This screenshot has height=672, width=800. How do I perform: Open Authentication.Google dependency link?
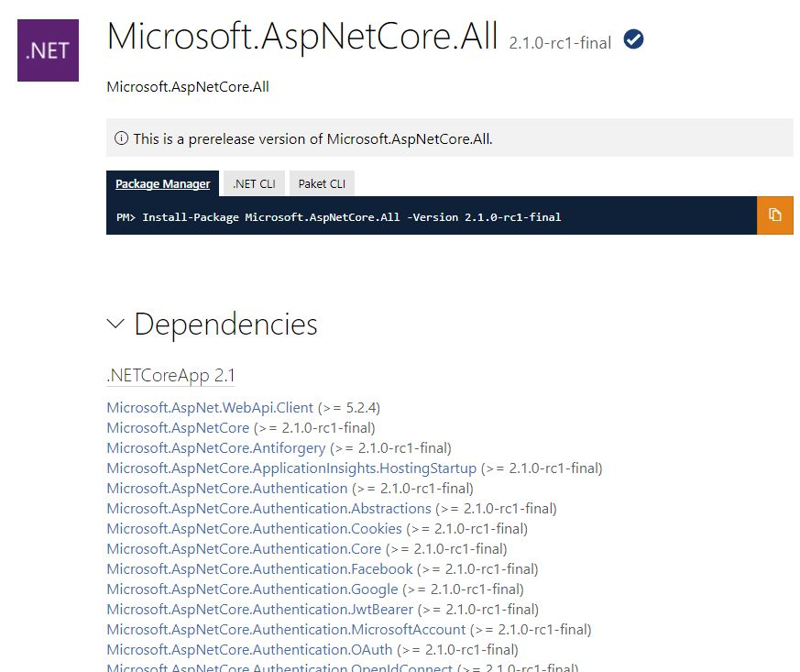252,589
